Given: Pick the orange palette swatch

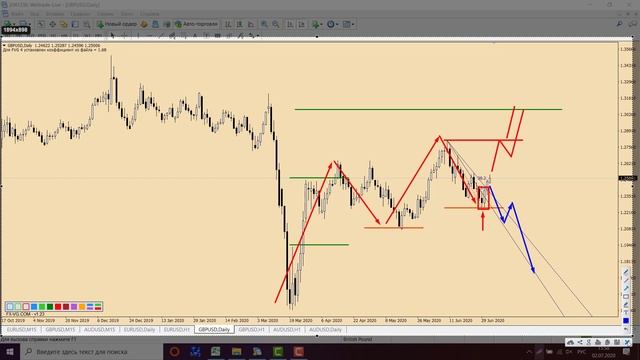Looking at the screenshot, I should pyautogui.click(x=82, y=307).
